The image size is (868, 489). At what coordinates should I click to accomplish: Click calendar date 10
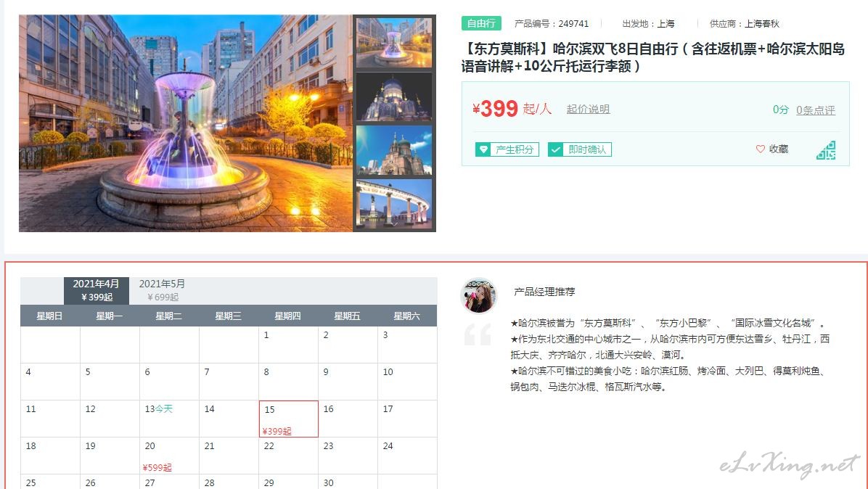coord(407,382)
